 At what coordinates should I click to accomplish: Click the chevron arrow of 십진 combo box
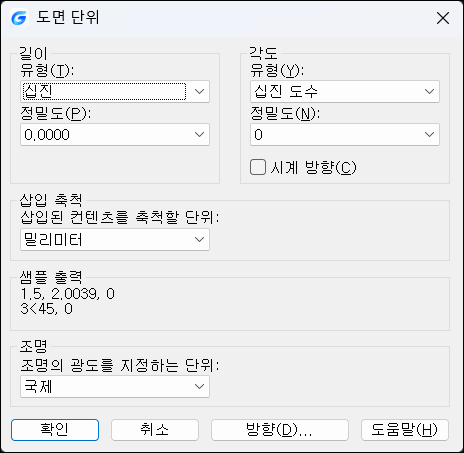click(x=199, y=91)
